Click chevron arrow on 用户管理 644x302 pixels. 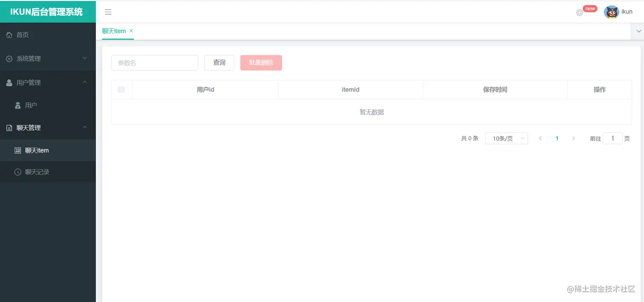pyautogui.click(x=84, y=82)
